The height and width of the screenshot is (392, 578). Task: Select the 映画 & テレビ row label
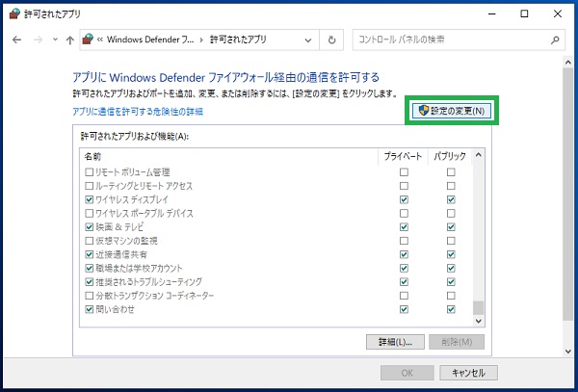[x=119, y=227]
